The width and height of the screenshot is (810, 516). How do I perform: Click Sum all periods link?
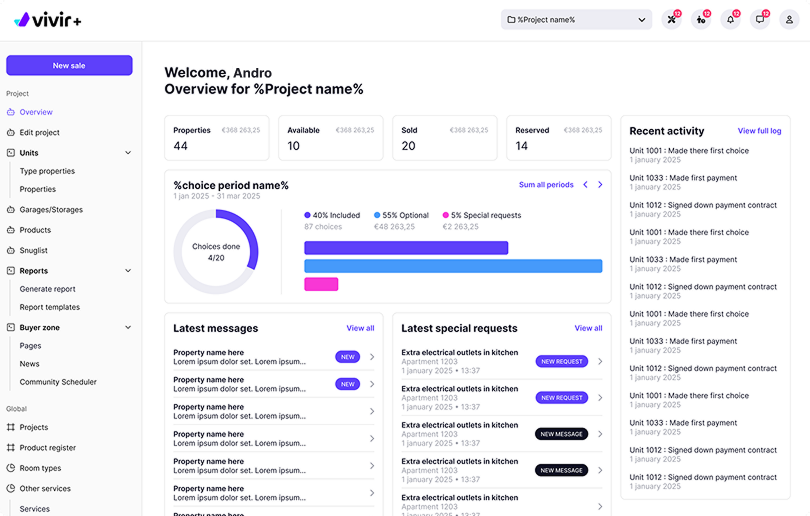tap(546, 185)
